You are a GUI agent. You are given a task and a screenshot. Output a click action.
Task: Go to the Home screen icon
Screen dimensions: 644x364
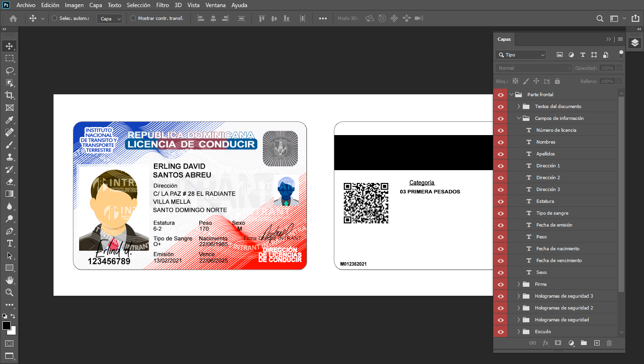(x=13, y=18)
